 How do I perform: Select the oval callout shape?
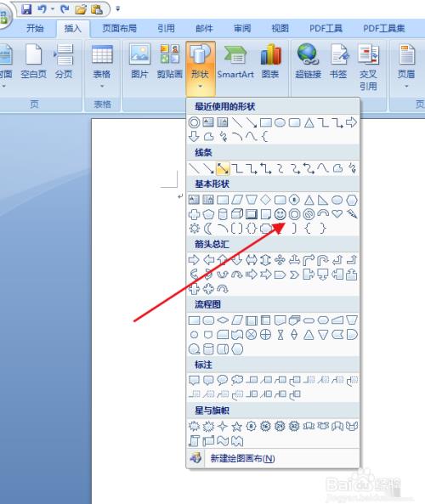pos(223,380)
